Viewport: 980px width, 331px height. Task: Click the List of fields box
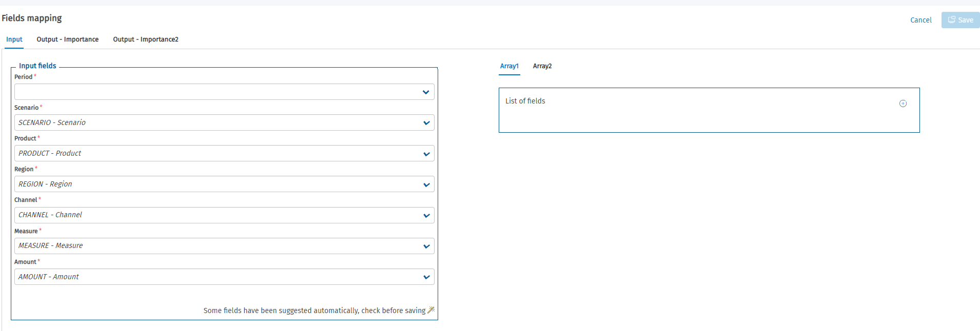(x=709, y=110)
